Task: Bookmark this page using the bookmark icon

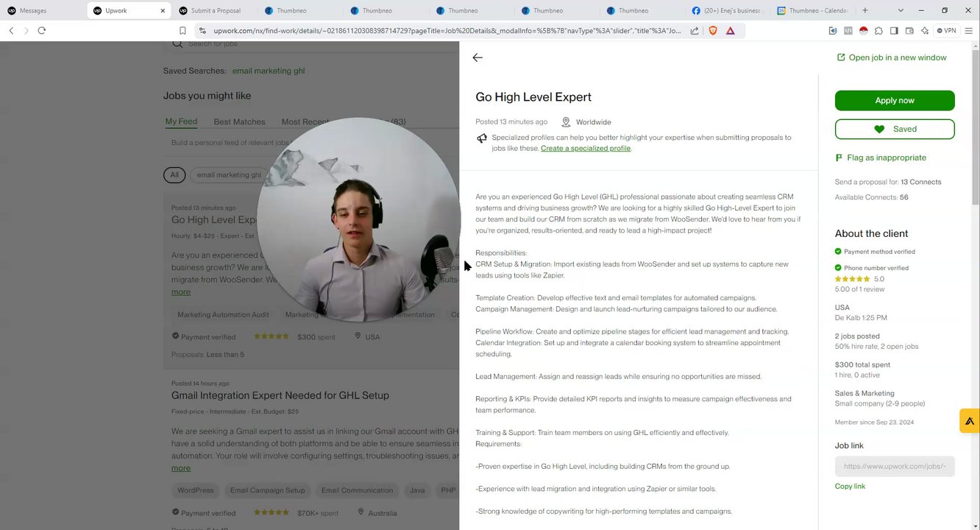Action: pos(182,30)
